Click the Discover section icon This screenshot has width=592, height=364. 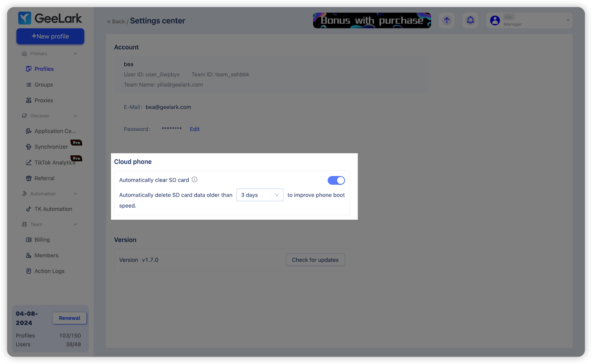(x=24, y=116)
